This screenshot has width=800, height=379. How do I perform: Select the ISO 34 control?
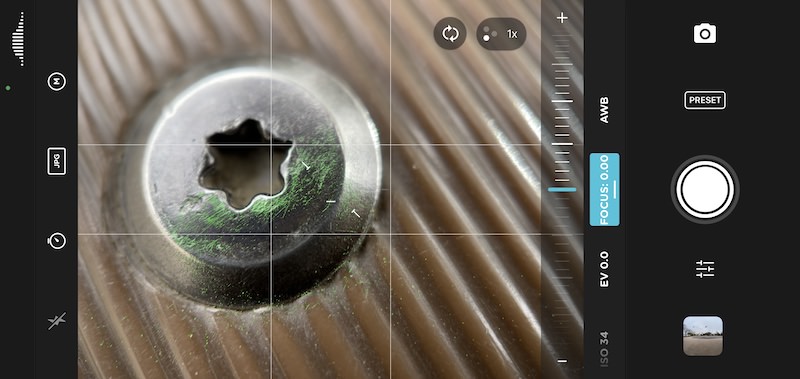click(x=605, y=349)
